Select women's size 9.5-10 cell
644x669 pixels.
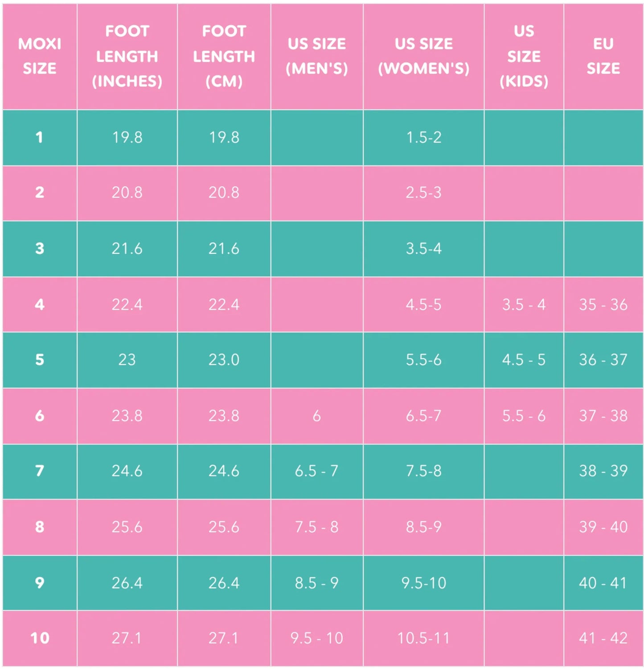tap(423, 583)
